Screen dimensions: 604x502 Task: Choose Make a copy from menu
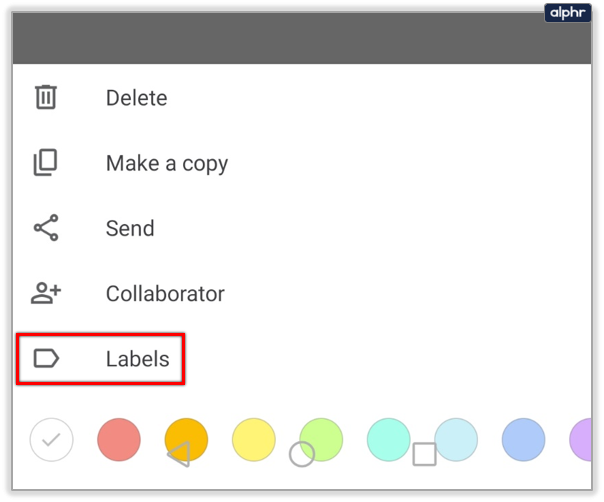pos(167,163)
